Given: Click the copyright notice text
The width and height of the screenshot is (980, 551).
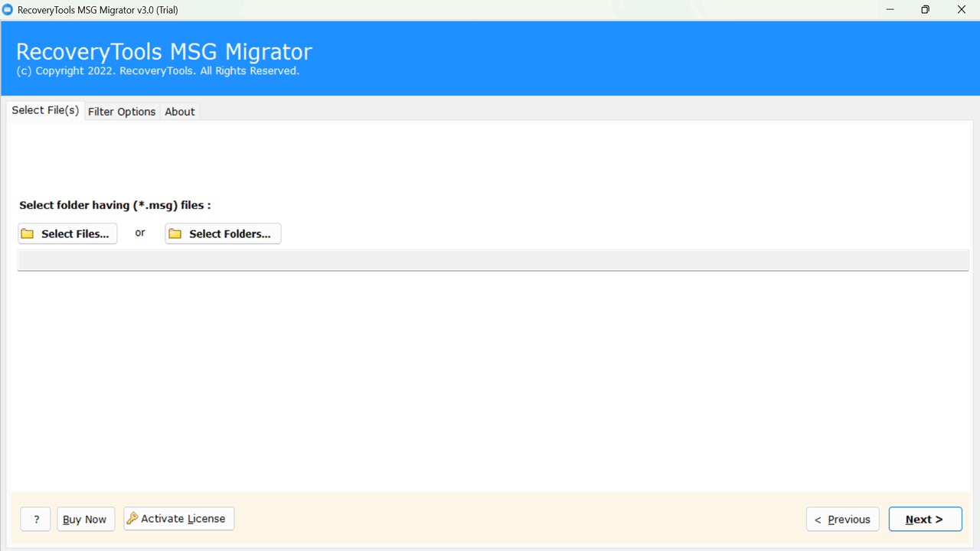Looking at the screenshot, I should pos(158,71).
